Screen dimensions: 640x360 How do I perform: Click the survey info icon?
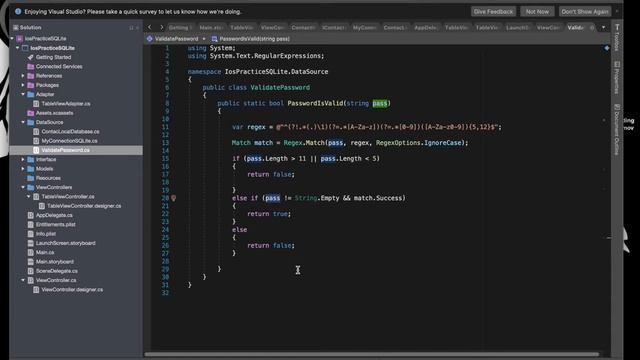pyautogui.click(x=18, y=11)
